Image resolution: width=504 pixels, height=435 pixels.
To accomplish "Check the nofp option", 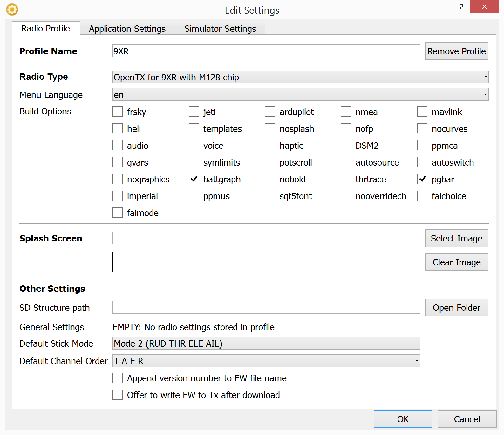I will 346,128.
